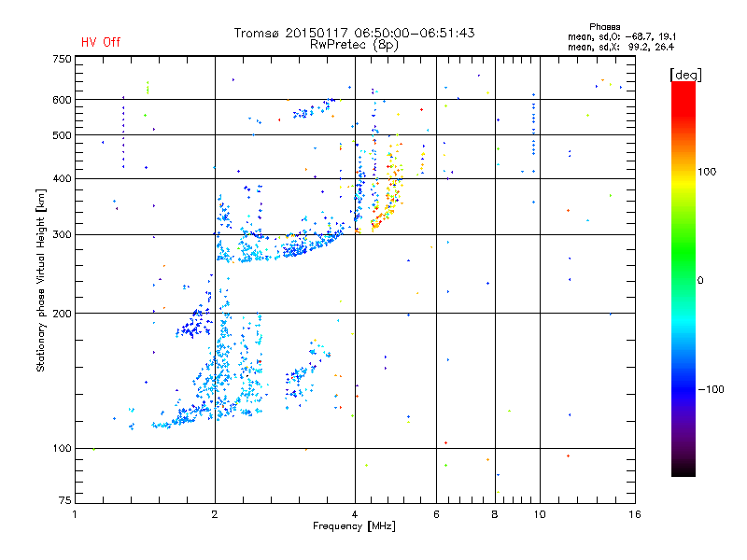Click the frequency axis tick label "4"
The width and height of the screenshot is (747, 560).
click(355, 514)
